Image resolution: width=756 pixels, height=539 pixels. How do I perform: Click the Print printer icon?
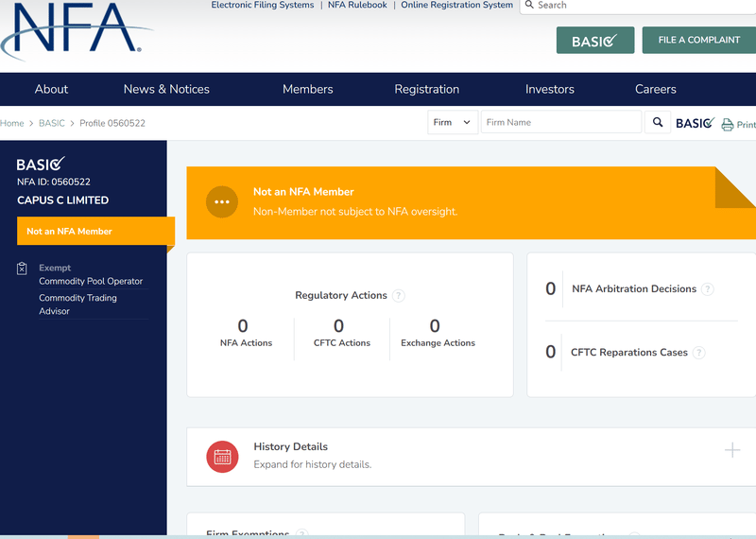727,125
